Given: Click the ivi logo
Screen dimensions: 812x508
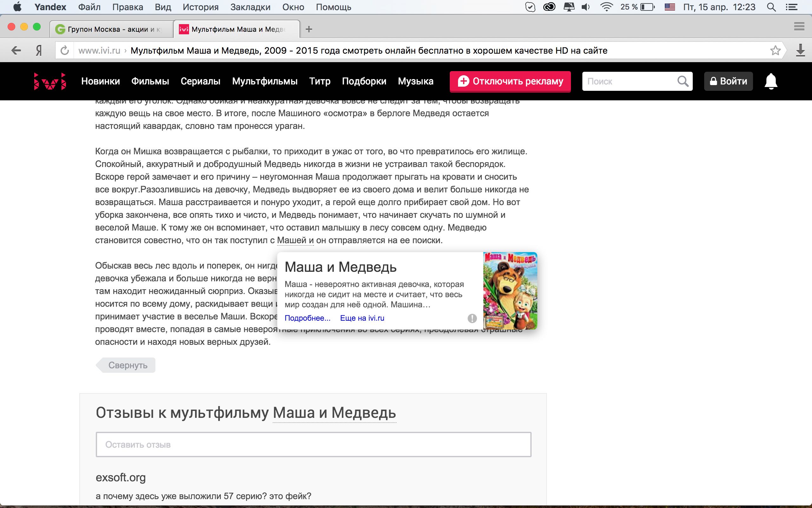Looking at the screenshot, I should click(50, 81).
